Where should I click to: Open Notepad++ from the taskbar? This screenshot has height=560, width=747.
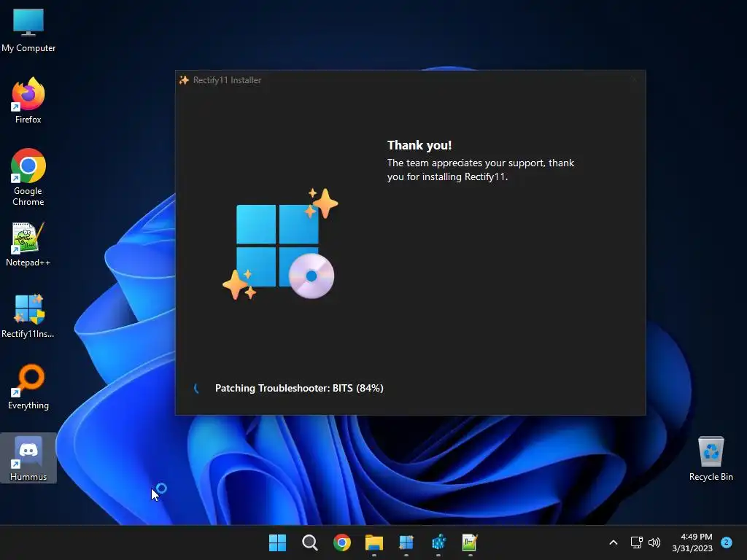point(470,542)
